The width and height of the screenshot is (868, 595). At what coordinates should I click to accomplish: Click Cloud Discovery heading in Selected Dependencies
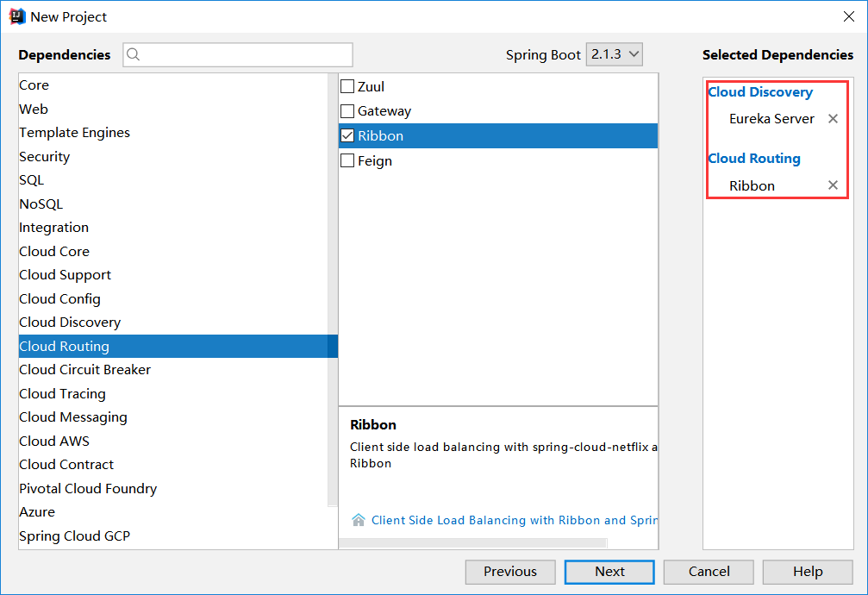click(x=760, y=92)
